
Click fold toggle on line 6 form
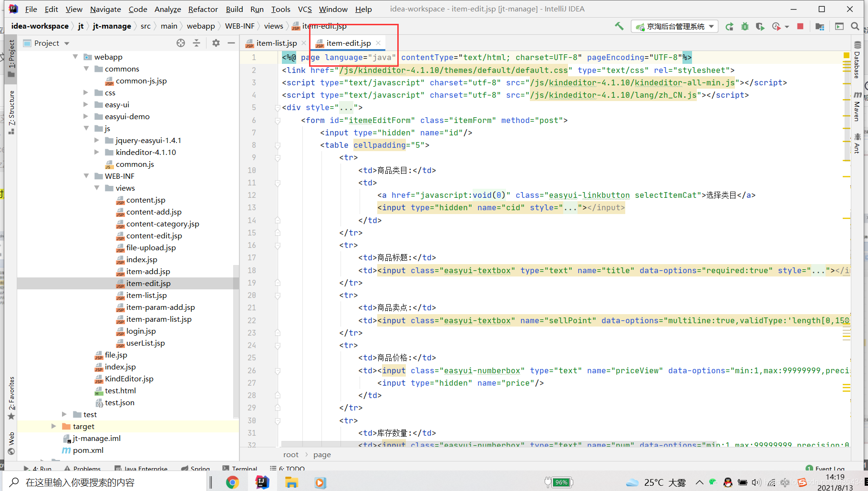[x=277, y=121]
